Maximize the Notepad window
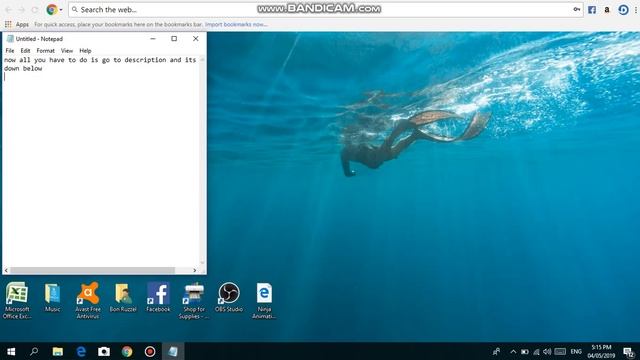Viewport: 640px width, 360px height. (x=174, y=39)
